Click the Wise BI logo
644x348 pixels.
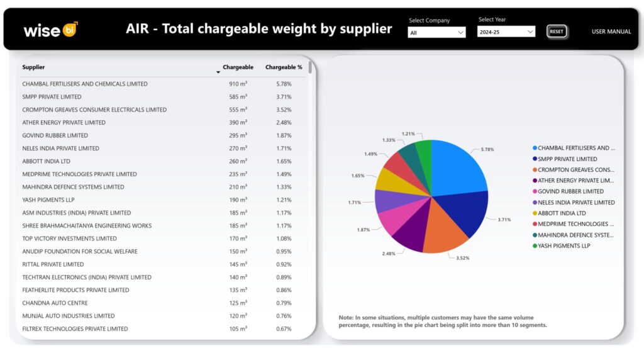(50, 30)
